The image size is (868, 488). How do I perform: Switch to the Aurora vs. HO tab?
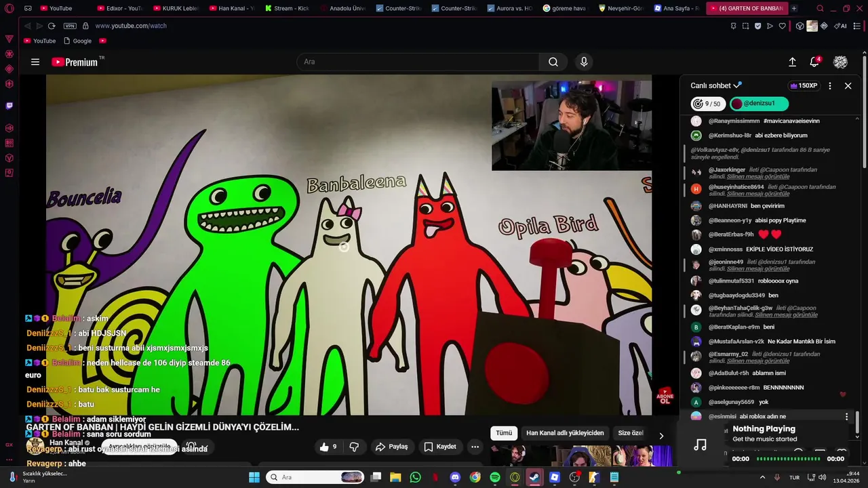point(509,9)
